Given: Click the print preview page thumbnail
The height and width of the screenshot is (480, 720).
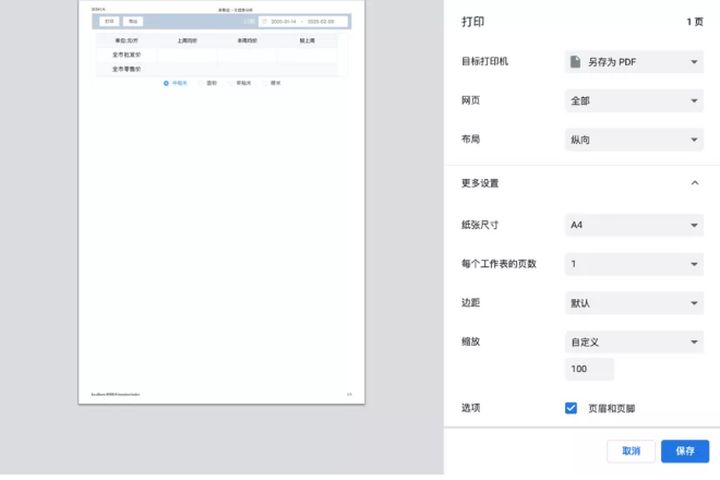Looking at the screenshot, I should point(222,202).
